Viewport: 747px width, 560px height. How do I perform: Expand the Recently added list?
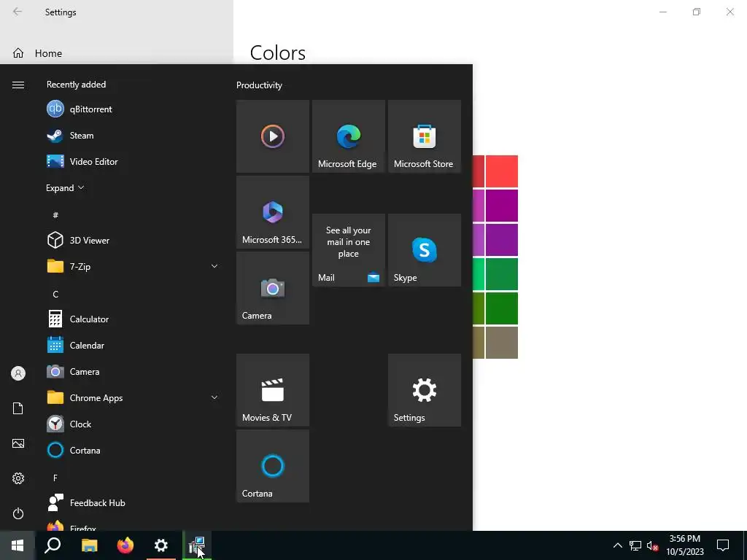(x=65, y=187)
